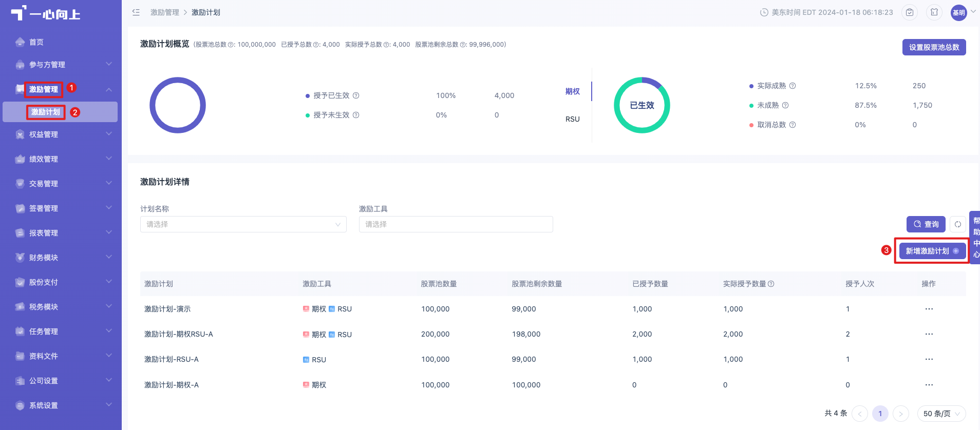
Task: Open the task clipboard icon in header
Action: tap(910, 12)
